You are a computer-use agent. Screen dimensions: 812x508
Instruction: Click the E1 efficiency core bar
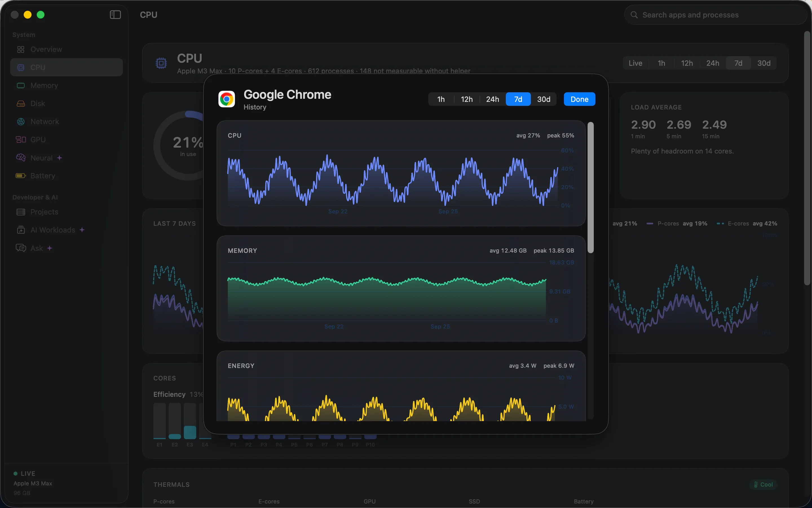(159, 421)
